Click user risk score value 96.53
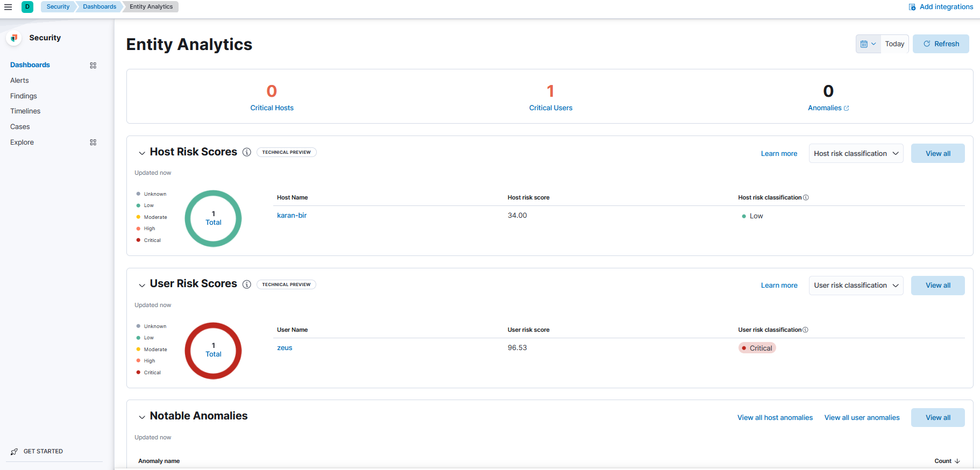The height and width of the screenshot is (470, 980). coord(517,348)
